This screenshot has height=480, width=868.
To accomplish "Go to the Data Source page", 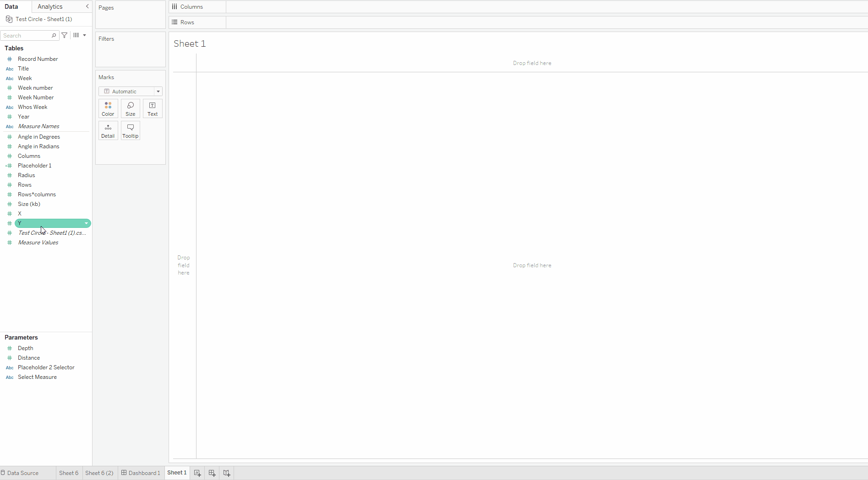I will tap(23, 473).
